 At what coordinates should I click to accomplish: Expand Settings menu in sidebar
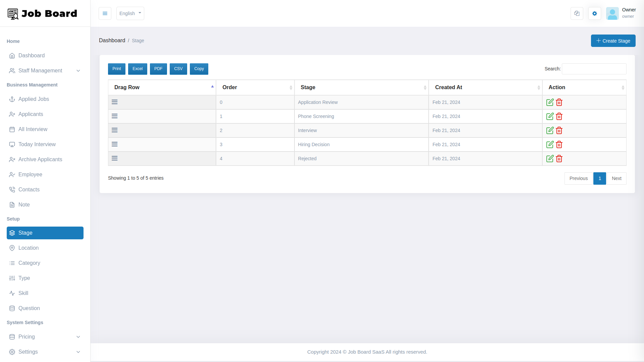(45, 352)
